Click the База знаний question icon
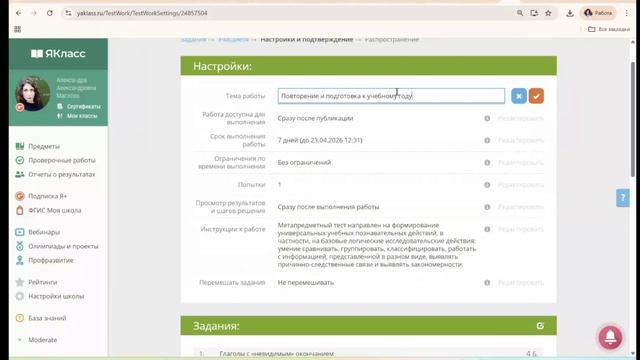This screenshot has height=360, width=640. pyautogui.click(x=20, y=318)
